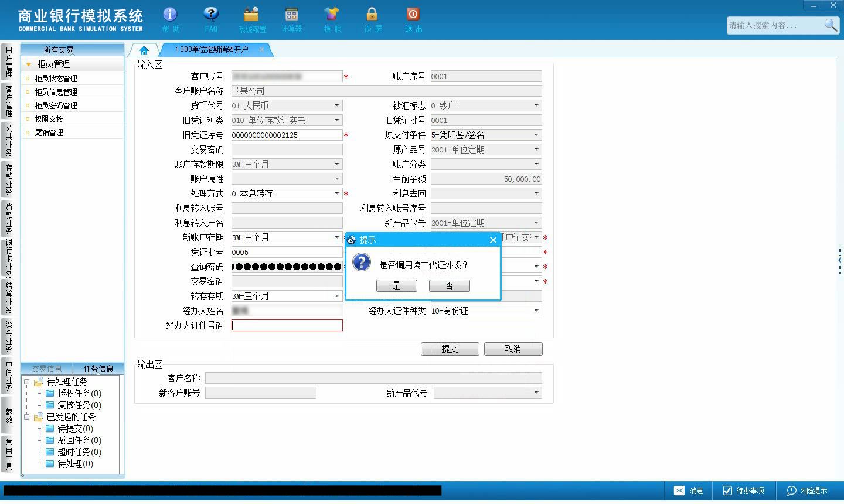The height and width of the screenshot is (504, 844).
Task: Open the 货币代号 dropdown
Action: point(337,105)
